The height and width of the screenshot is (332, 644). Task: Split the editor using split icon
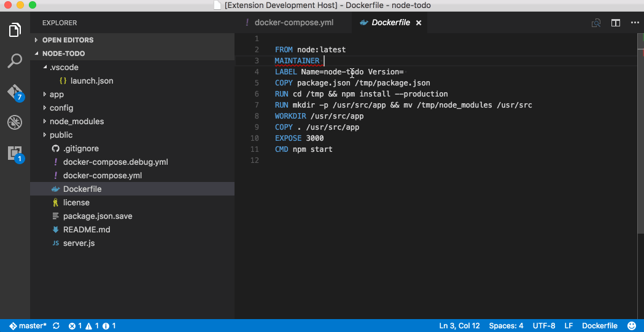pyautogui.click(x=615, y=23)
